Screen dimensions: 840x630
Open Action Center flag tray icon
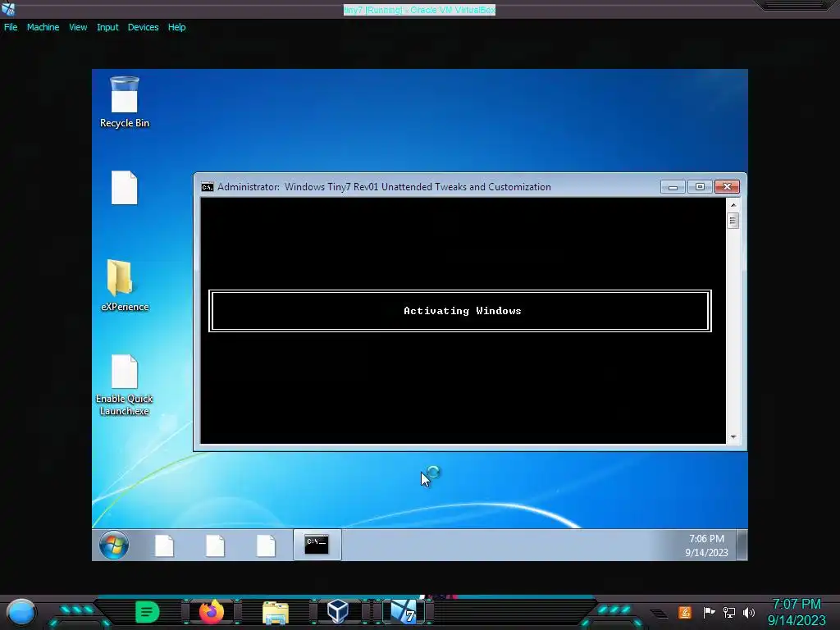[x=709, y=612]
